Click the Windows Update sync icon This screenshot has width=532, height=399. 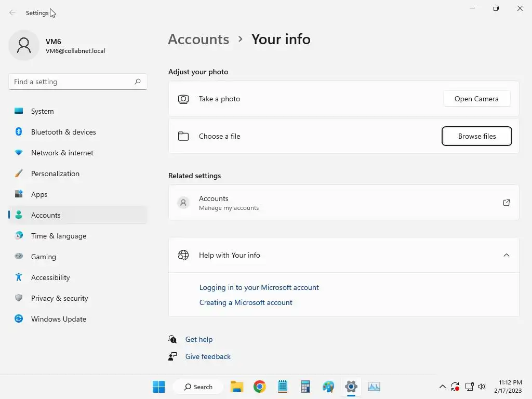(19, 318)
